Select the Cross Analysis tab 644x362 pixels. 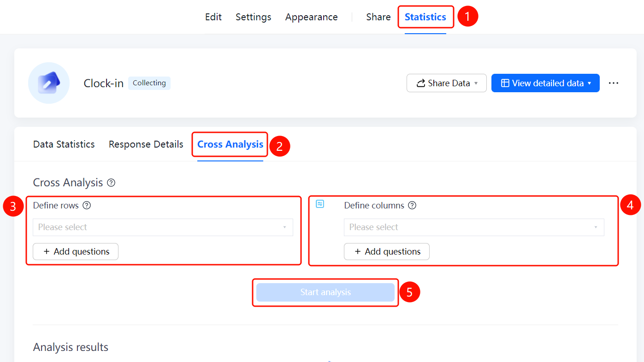point(230,144)
